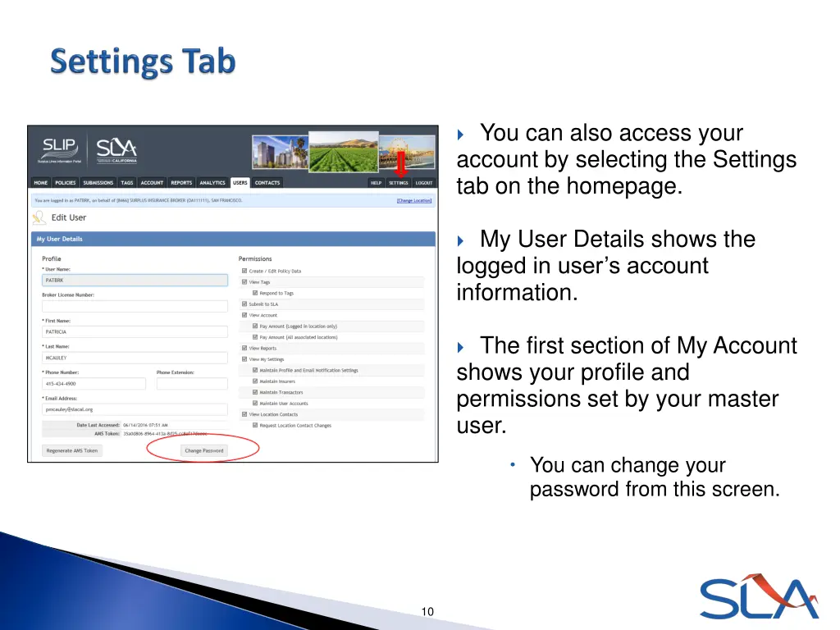840x630 pixels.
Task: Click the pier ferris wheel banner photo
Action: 407,152
